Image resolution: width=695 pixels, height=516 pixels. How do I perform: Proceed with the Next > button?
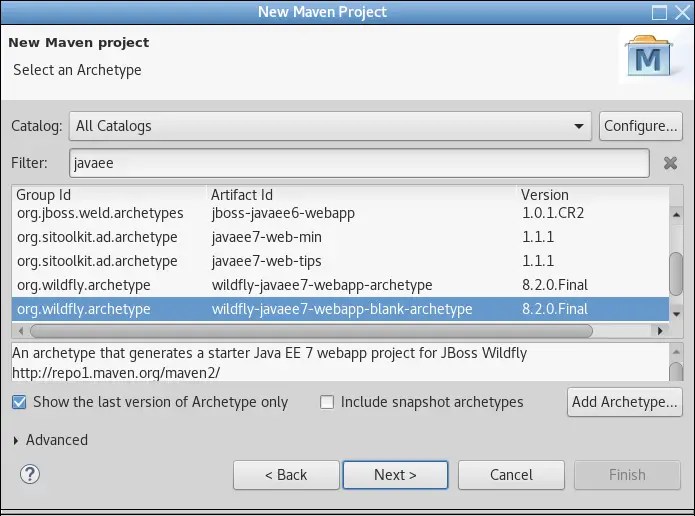coord(395,475)
